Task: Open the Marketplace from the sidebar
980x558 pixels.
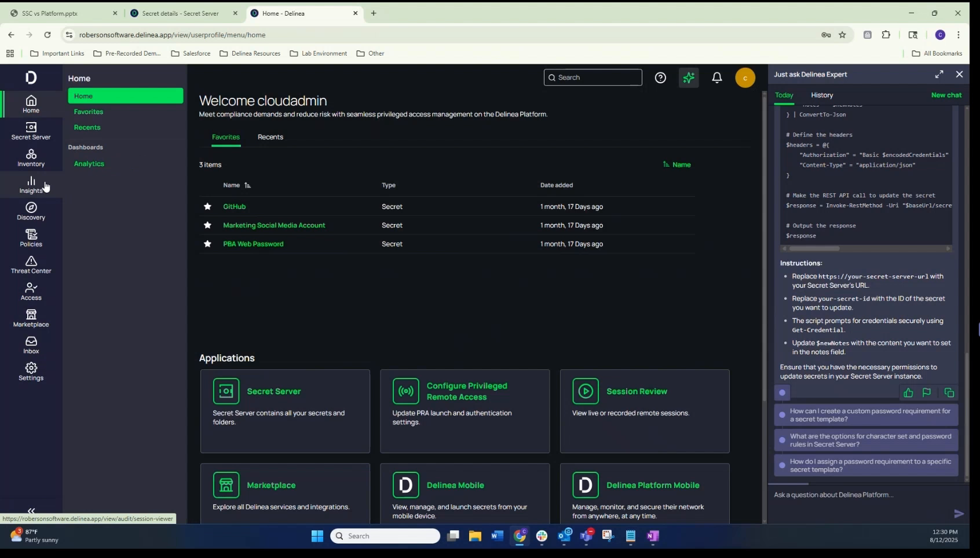Action: point(31,318)
